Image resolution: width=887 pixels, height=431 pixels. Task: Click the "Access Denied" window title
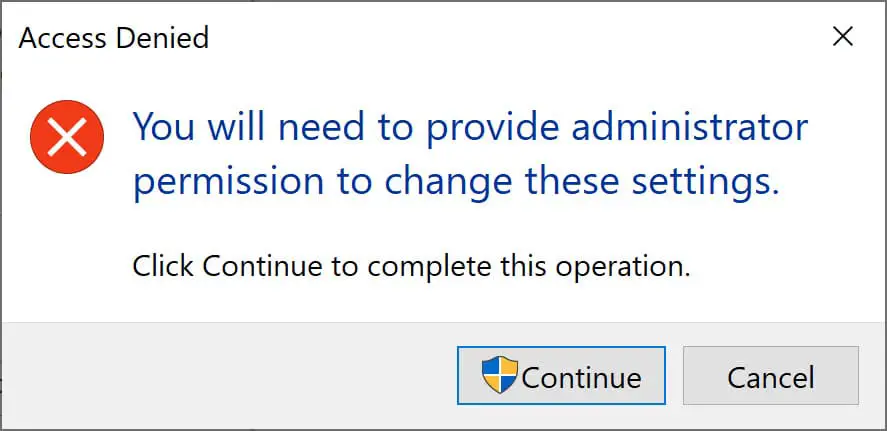pyautogui.click(x=113, y=39)
